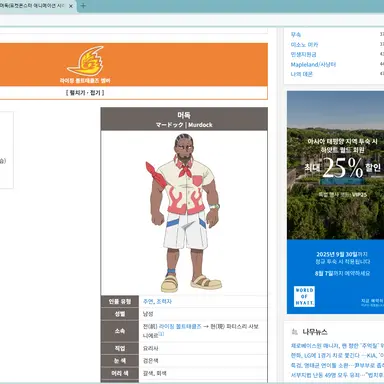Viewport: 384px width, 384px height.
Task: Click the 나무뉴스 newspaper icon
Action: (294, 332)
